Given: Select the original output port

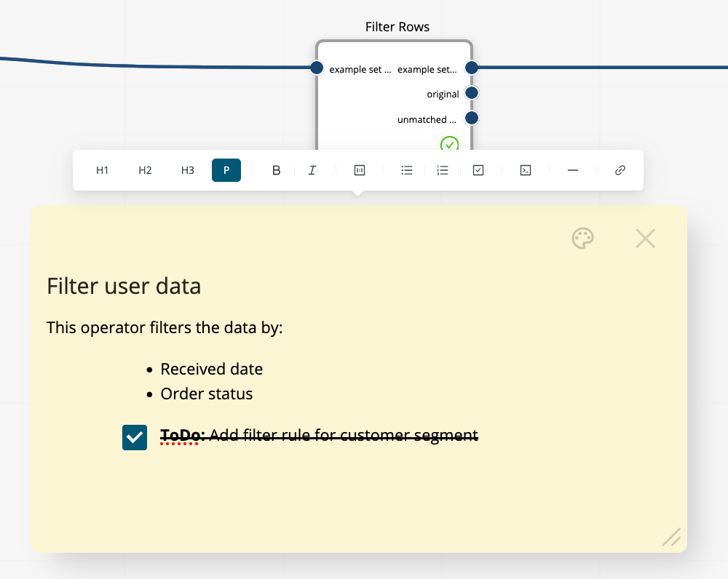Looking at the screenshot, I should (471, 92).
